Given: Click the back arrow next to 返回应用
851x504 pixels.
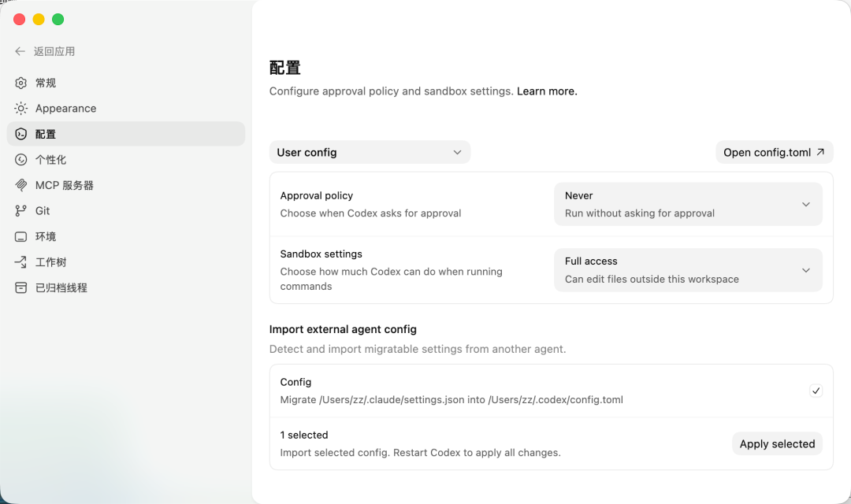Looking at the screenshot, I should tap(20, 51).
